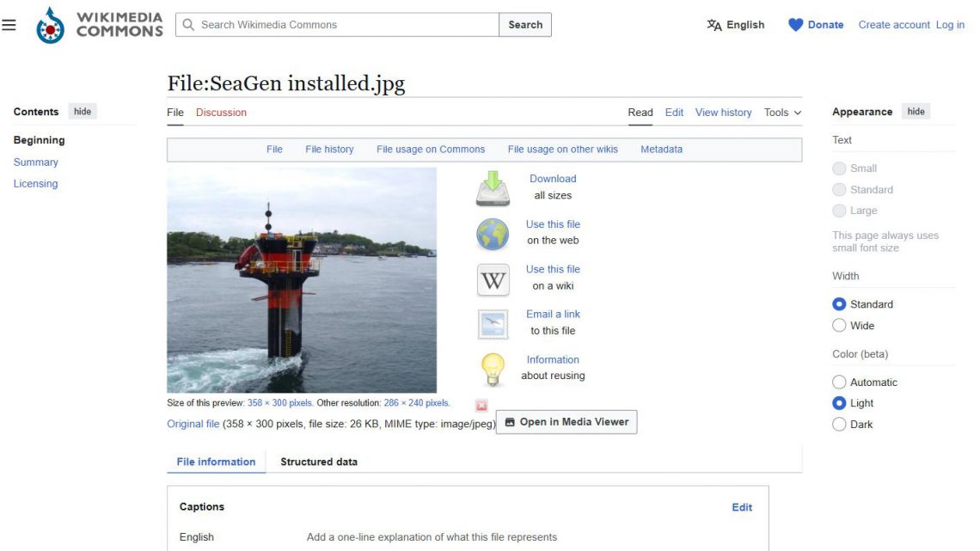Hide the Appearance panel
The height and width of the screenshot is (551, 980).
point(916,111)
